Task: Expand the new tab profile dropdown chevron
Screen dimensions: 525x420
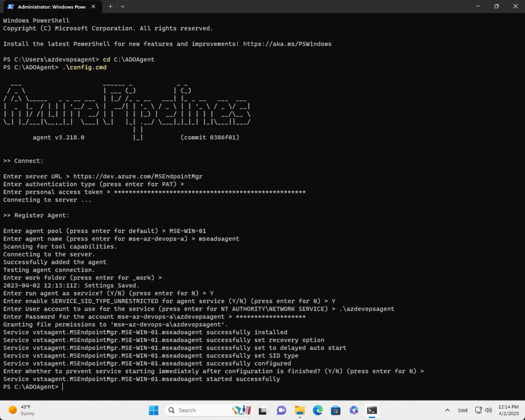Action: pos(123,7)
